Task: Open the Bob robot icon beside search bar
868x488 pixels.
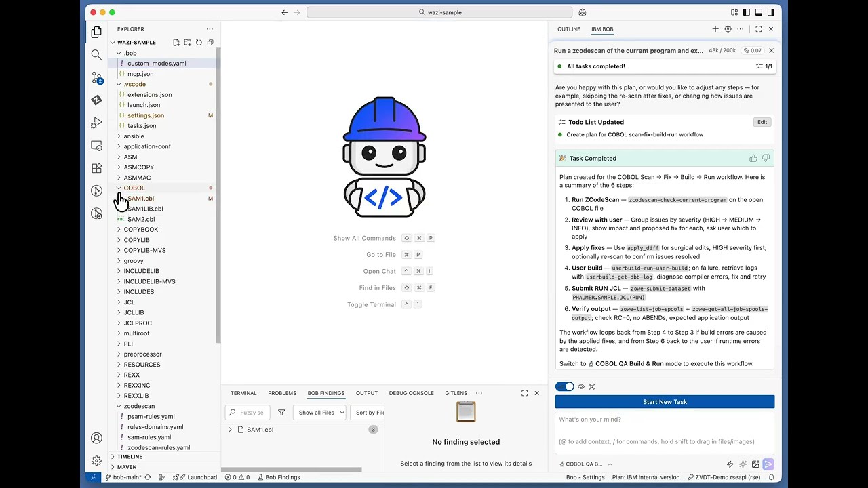Action: tap(583, 12)
